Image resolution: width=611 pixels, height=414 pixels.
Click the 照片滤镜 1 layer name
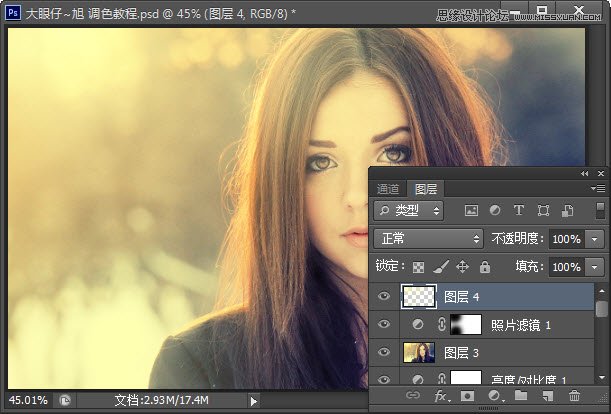click(520, 325)
